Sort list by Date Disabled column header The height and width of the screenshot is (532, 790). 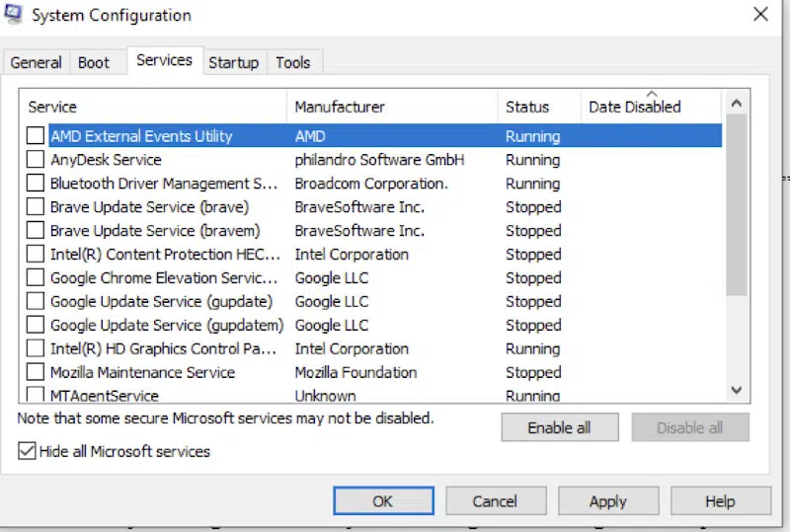pyautogui.click(x=634, y=107)
